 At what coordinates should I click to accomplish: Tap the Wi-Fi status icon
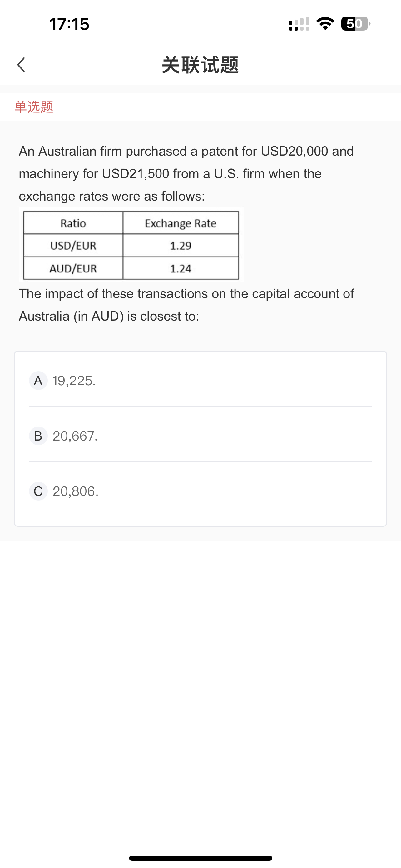coord(325,23)
